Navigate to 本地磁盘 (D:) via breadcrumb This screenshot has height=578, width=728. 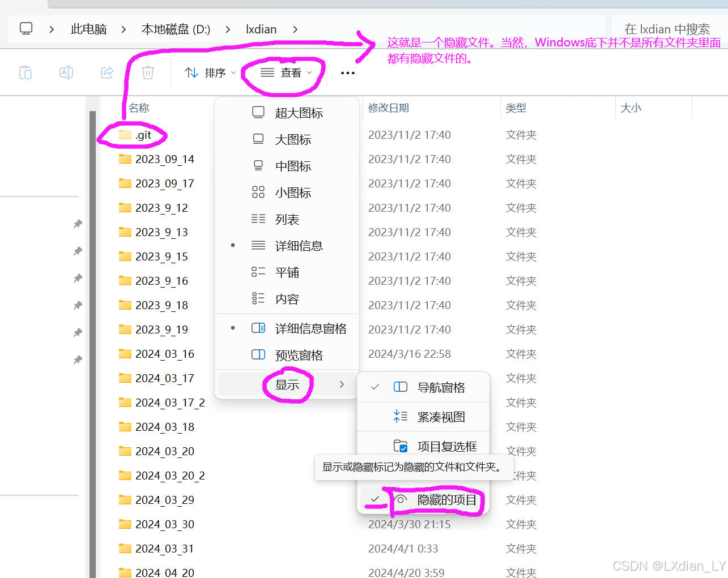coord(176,29)
